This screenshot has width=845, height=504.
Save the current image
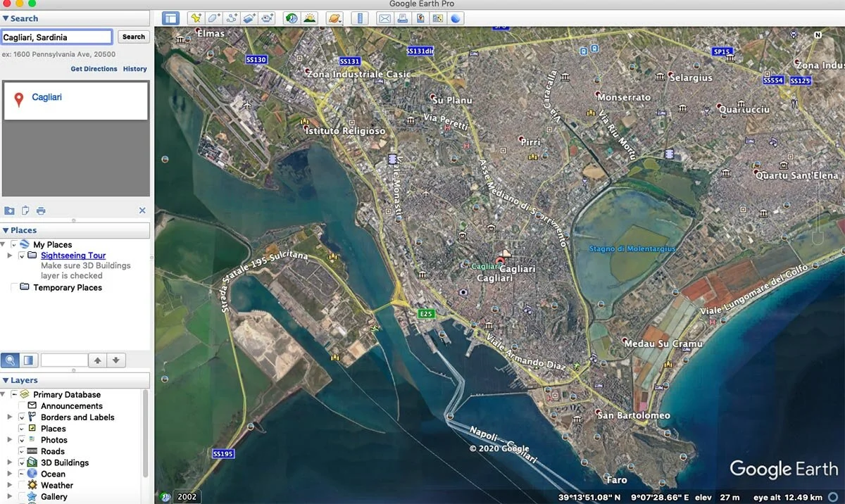(x=420, y=18)
